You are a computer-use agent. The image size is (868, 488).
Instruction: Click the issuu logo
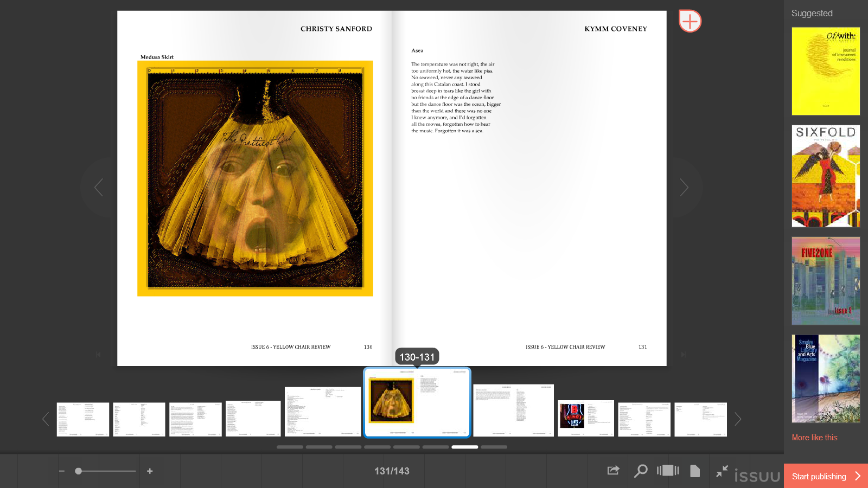click(x=757, y=476)
